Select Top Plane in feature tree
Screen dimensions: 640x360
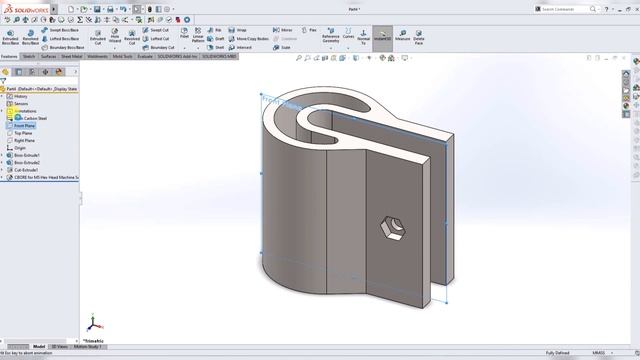[20, 133]
